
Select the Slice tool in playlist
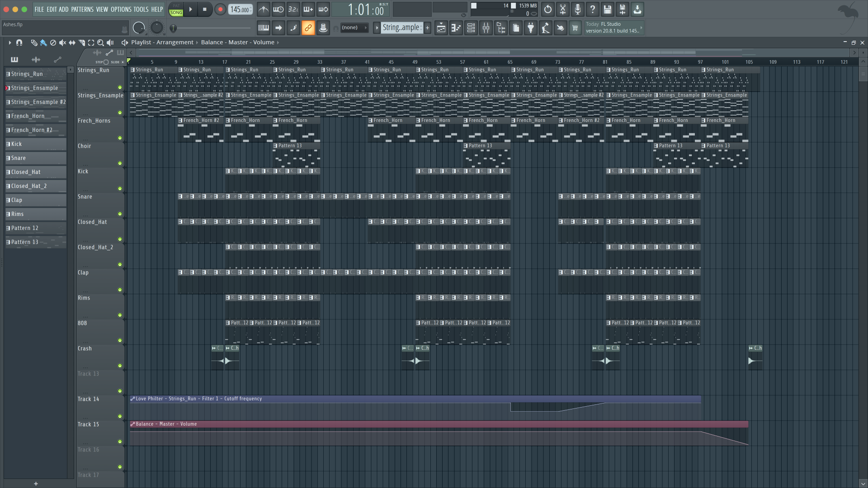pos(81,42)
